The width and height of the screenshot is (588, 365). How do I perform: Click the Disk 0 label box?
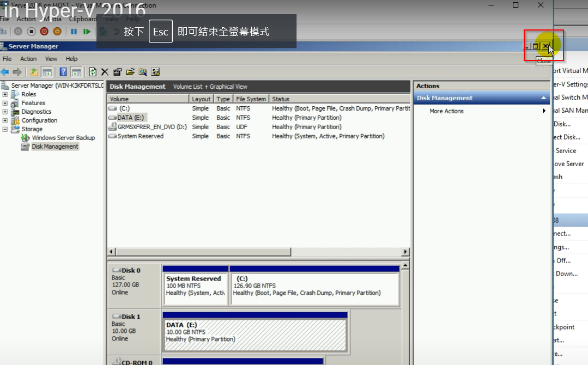point(135,287)
